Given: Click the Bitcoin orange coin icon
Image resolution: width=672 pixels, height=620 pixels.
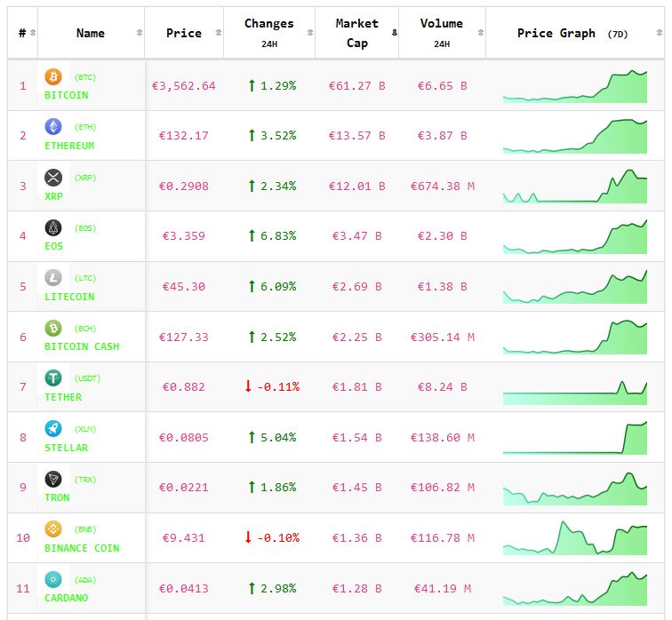Looking at the screenshot, I should [x=53, y=77].
